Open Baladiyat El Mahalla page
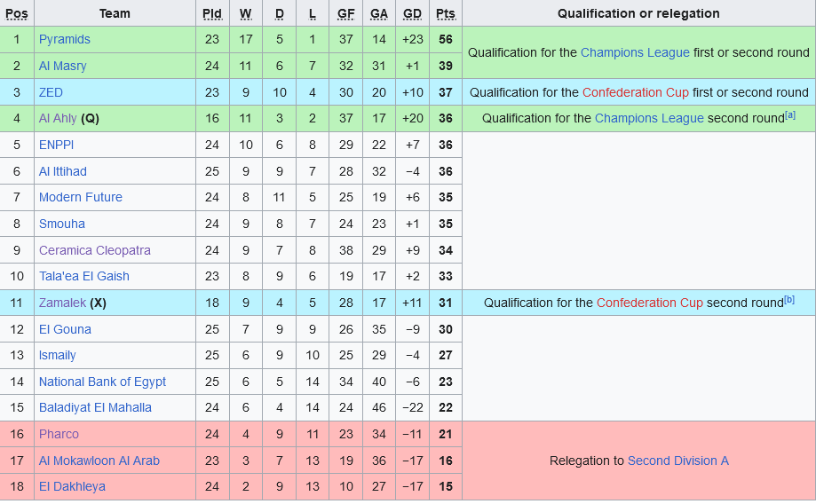The image size is (816, 504). (95, 407)
